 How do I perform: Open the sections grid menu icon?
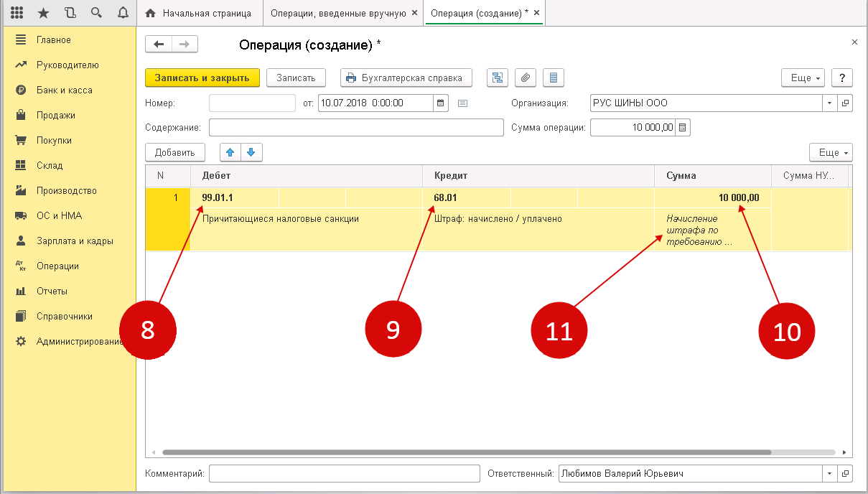pos(17,13)
